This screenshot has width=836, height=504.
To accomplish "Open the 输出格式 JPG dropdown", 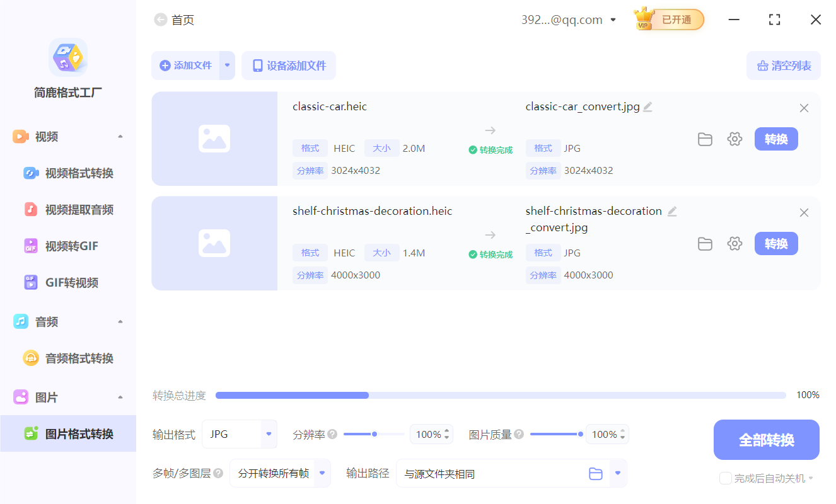I will [240, 434].
